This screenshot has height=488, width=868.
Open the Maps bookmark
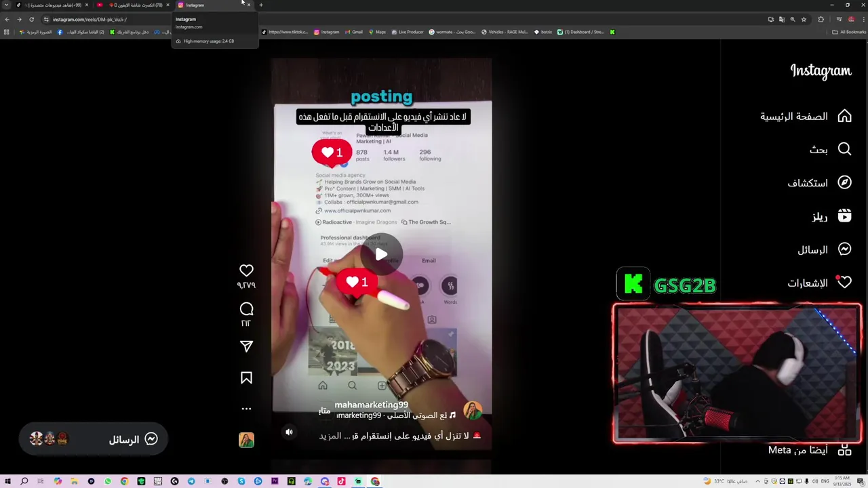(x=376, y=32)
